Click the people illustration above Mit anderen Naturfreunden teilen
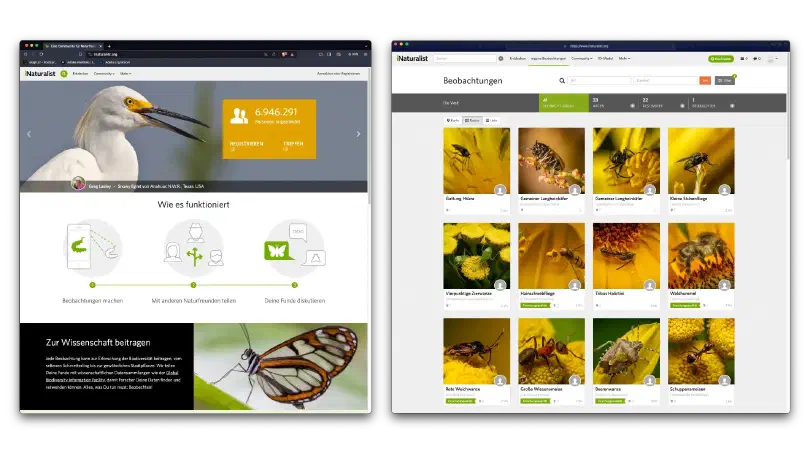810x456 pixels. click(x=194, y=248)
